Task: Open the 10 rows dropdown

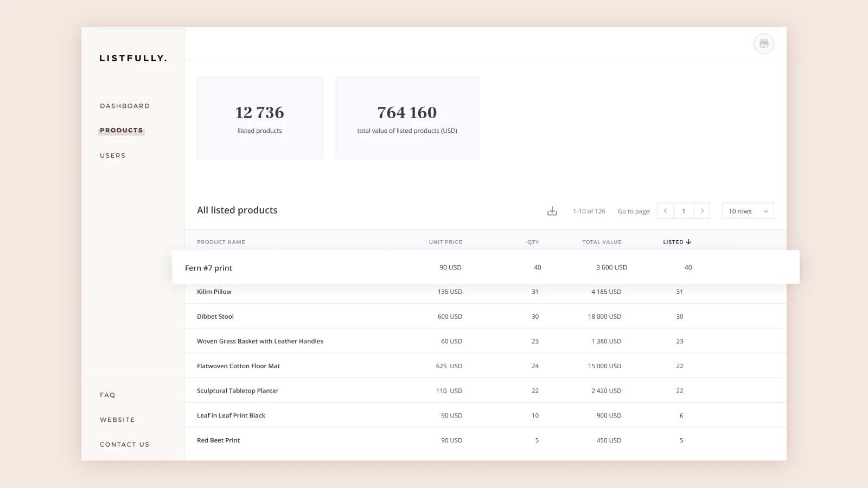Action: click(x=748, y=211)
